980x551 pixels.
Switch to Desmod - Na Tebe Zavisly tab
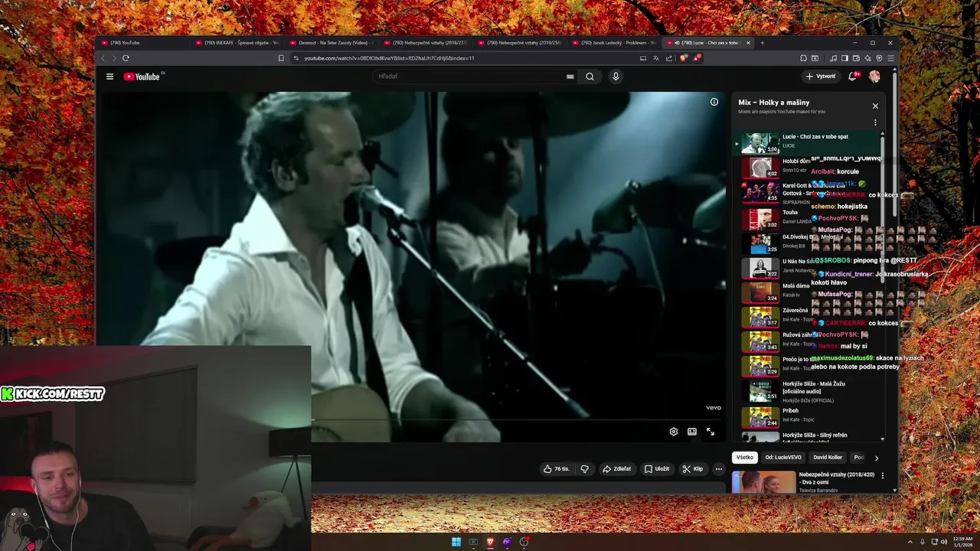(x=331, y=43)
